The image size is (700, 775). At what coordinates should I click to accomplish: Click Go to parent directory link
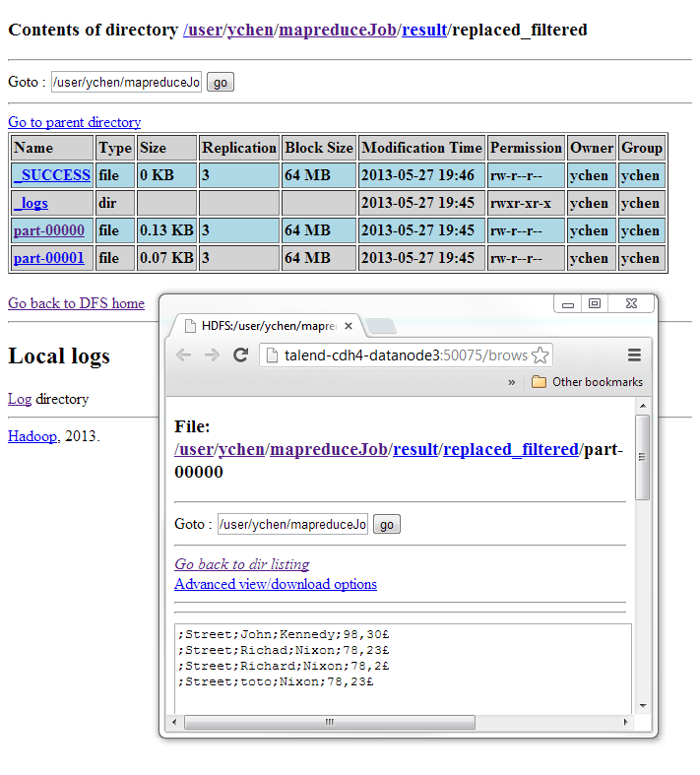click(x=74, y=122)
